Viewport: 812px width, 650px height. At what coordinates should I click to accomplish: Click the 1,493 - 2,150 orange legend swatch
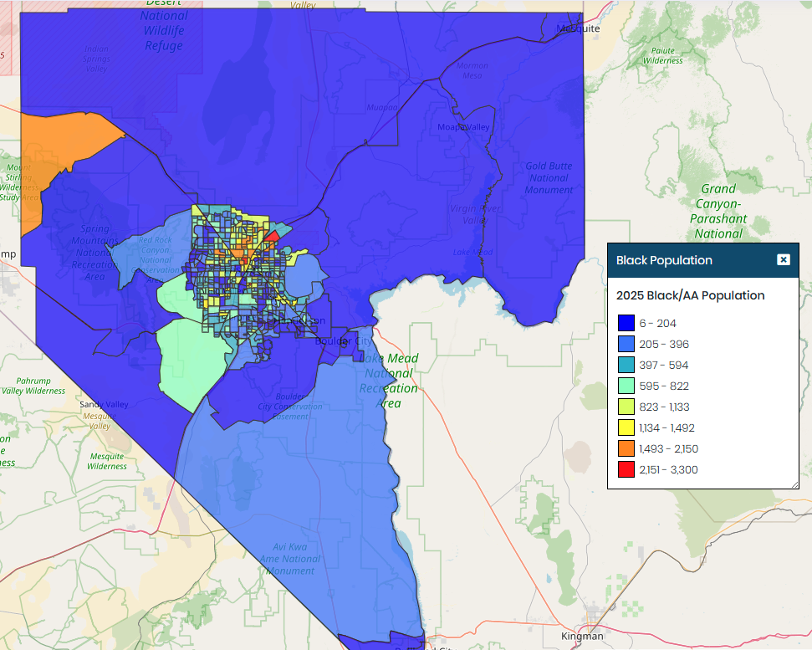(626, 448)
